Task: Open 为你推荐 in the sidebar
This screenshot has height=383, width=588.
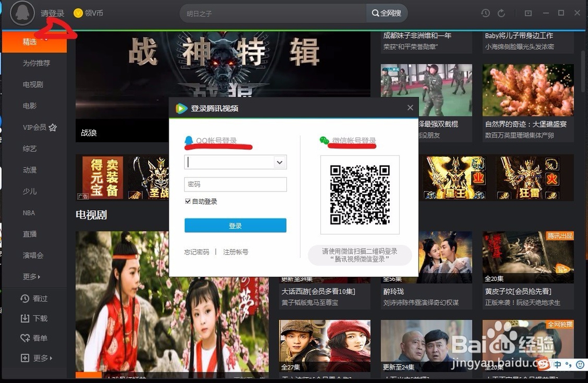Action: (36, 63)
